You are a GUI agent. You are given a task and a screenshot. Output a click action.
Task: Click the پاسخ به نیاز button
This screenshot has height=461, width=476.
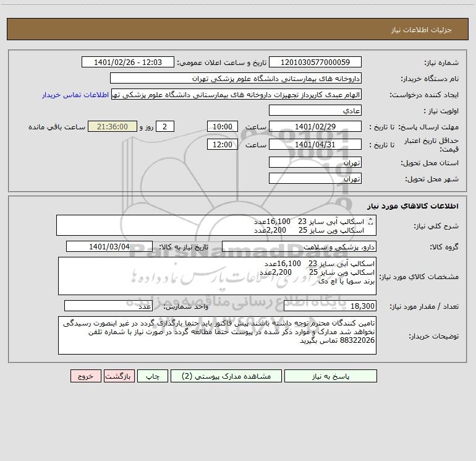point(331,376)
